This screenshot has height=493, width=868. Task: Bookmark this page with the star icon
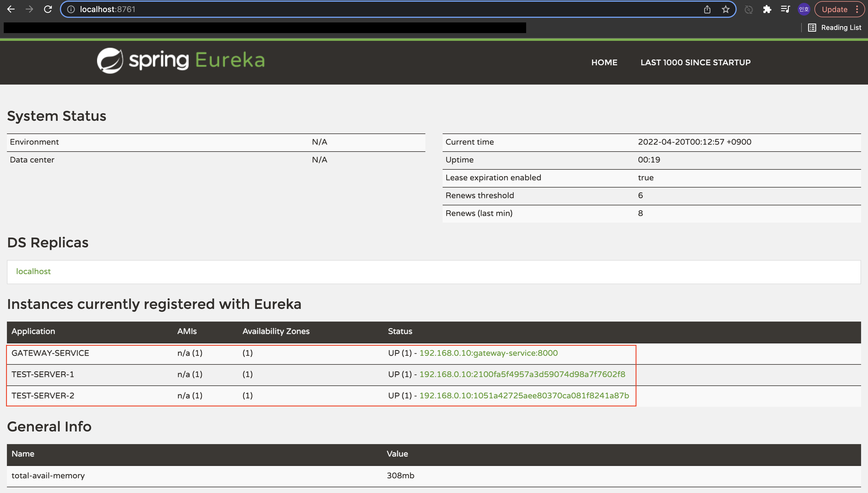click(725, 9)
